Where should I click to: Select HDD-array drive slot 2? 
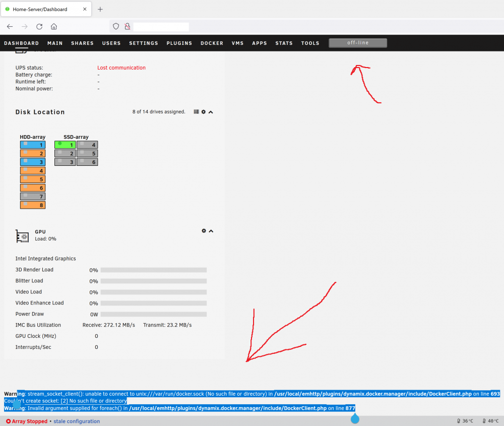pyautogui.click(x=33, y=153)
